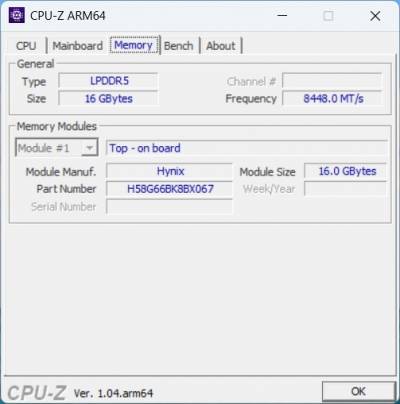
Task: Click the OK button
Action: (358, 391)
